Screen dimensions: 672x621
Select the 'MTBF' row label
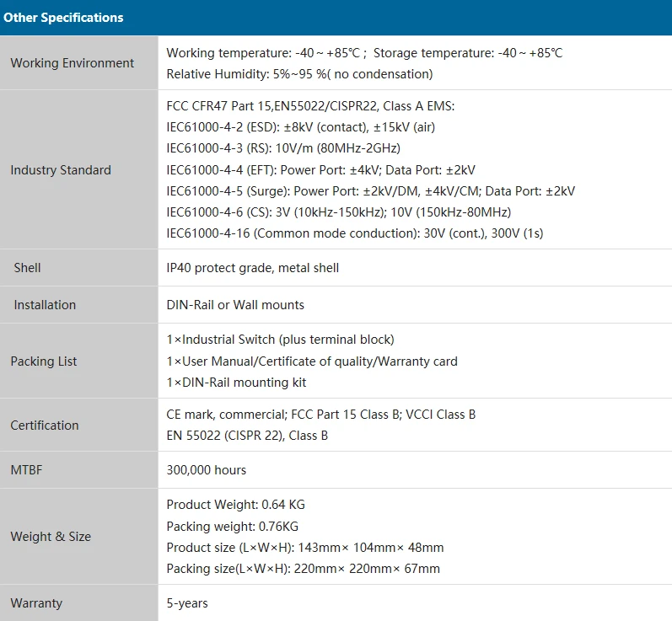pyautogui.click(x=27, y=470)
